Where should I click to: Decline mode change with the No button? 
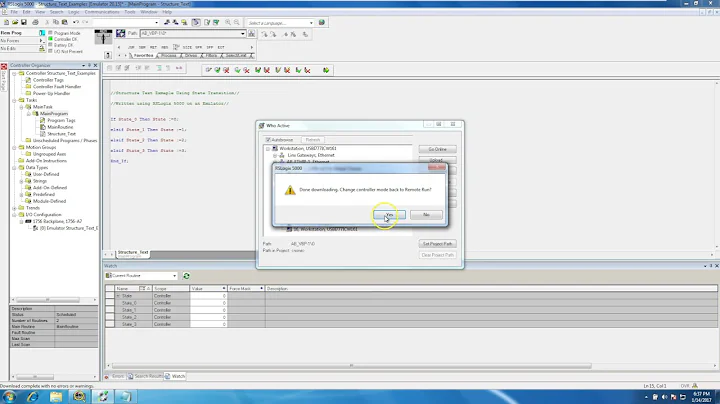426,215
